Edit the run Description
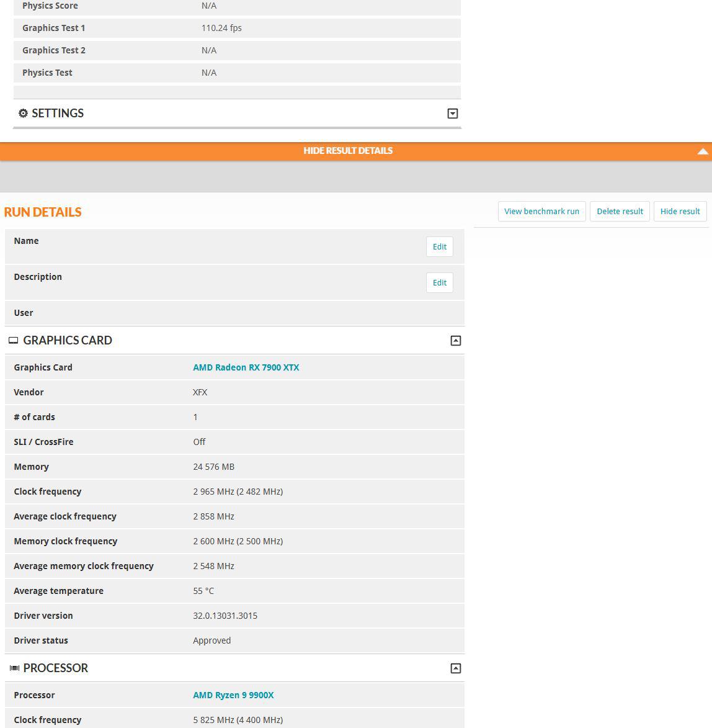This screenshot has height=728, width=712. (x=440, y=282)
